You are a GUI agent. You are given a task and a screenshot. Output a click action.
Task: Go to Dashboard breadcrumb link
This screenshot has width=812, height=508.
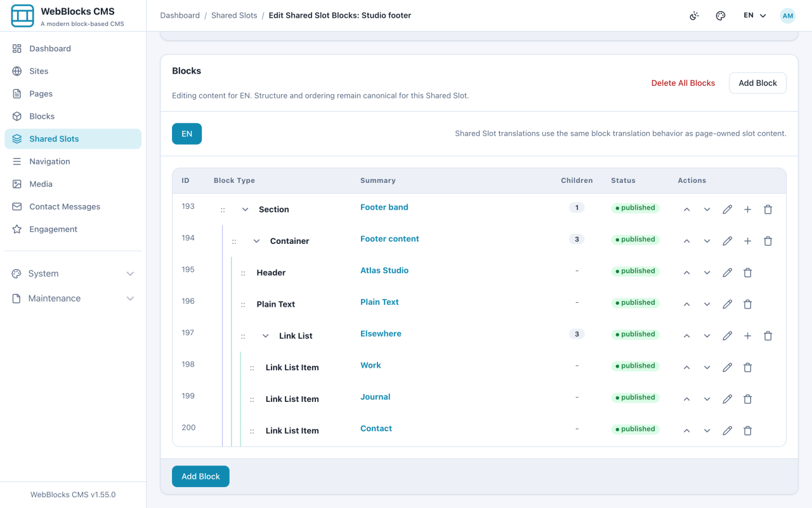click(180, 15)
